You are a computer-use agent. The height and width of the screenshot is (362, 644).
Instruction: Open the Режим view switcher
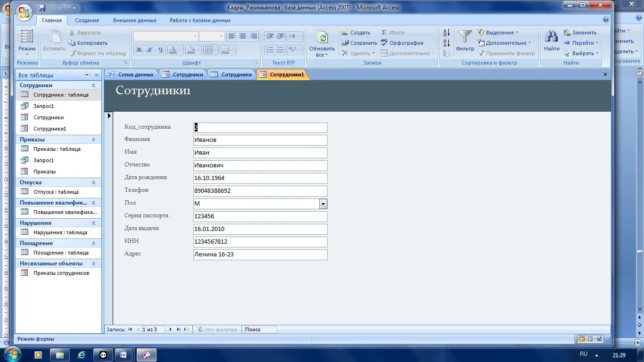[x=27, y=43]
